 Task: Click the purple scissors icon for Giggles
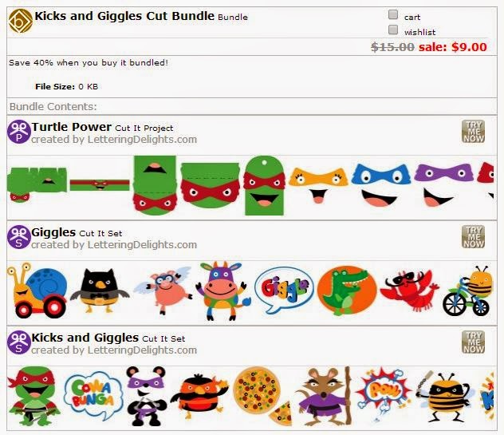click(19, 237)
